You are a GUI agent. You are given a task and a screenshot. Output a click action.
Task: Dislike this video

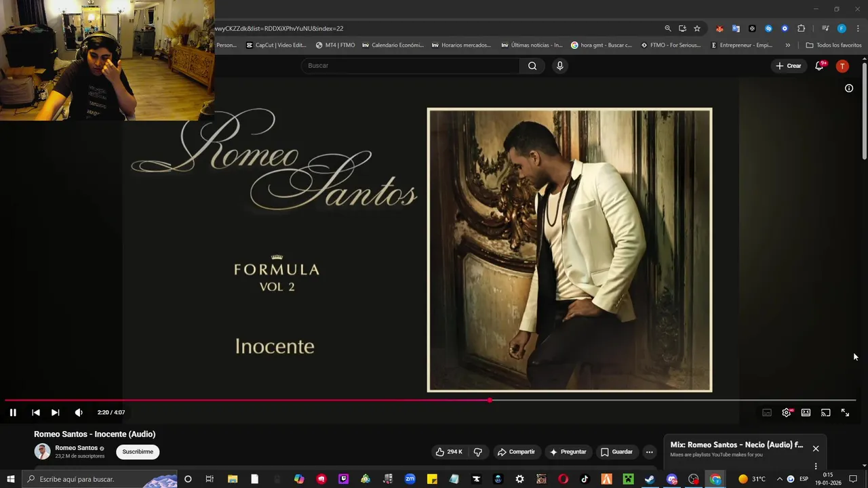click(x=477, y=452)
